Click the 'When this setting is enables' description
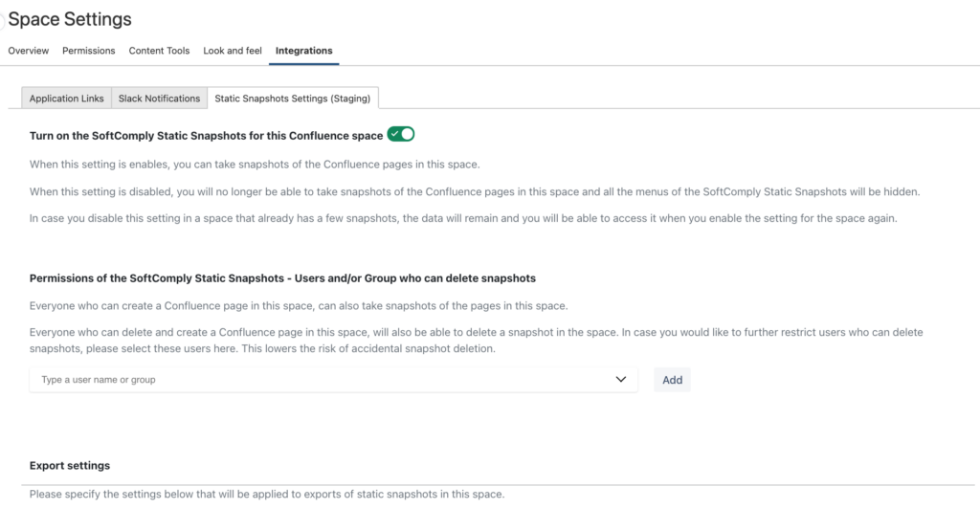 pos(255,165)
